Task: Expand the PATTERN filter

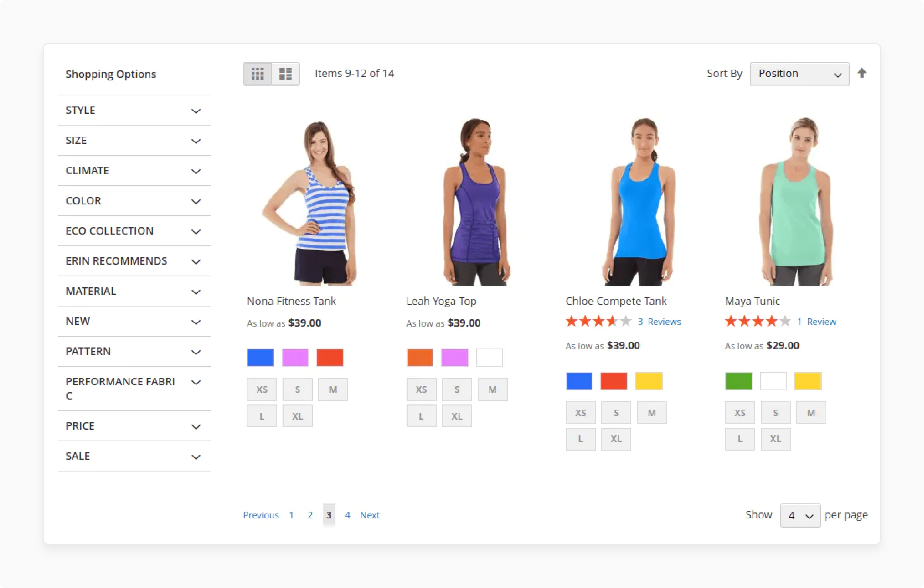Action: [x=134, y=351]
